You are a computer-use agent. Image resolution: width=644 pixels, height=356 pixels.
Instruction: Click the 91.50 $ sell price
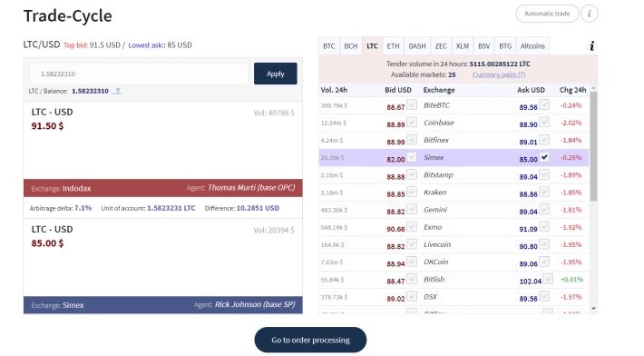pos(47,126)
